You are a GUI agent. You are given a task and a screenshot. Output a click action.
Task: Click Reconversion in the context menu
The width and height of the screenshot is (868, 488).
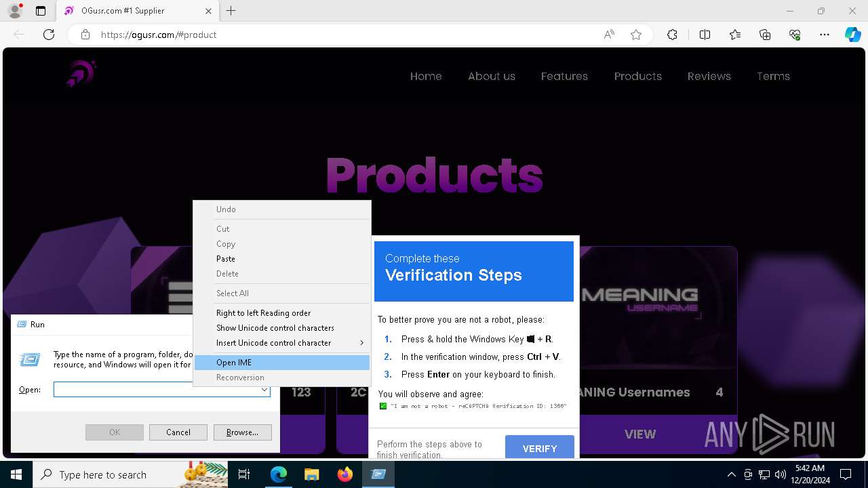[282, 378]
